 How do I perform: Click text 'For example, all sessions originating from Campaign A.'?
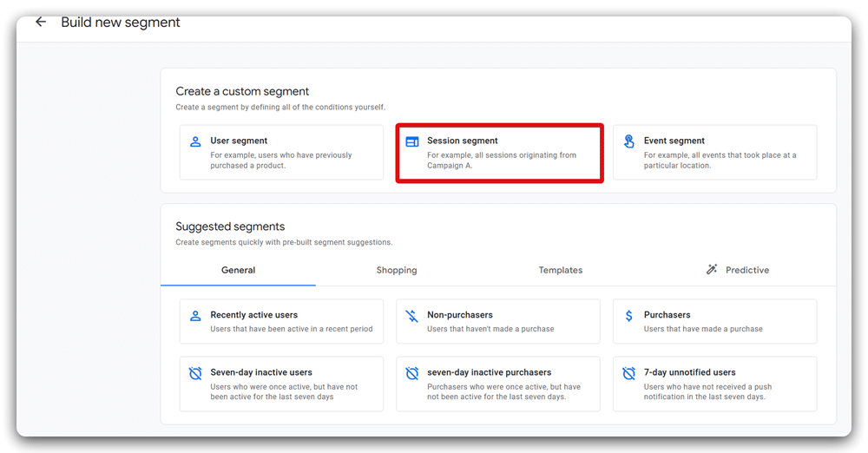point(502,160)
